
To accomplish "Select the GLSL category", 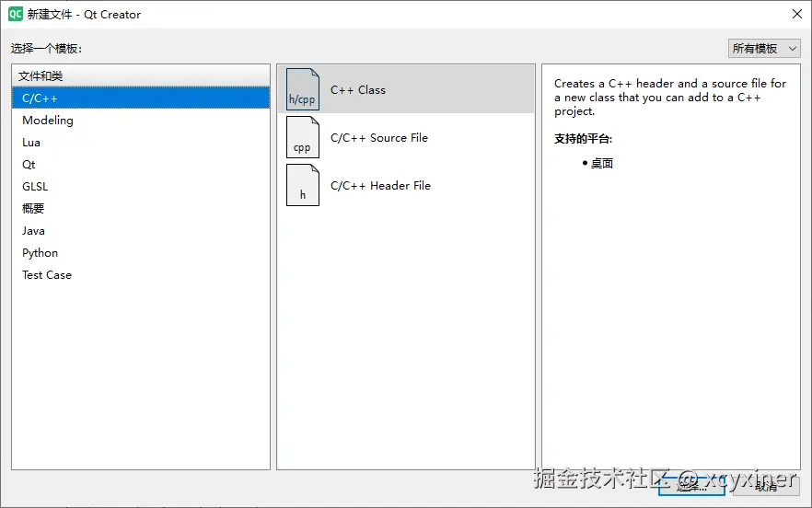I will pyautogui.click(x=141, y=187).
